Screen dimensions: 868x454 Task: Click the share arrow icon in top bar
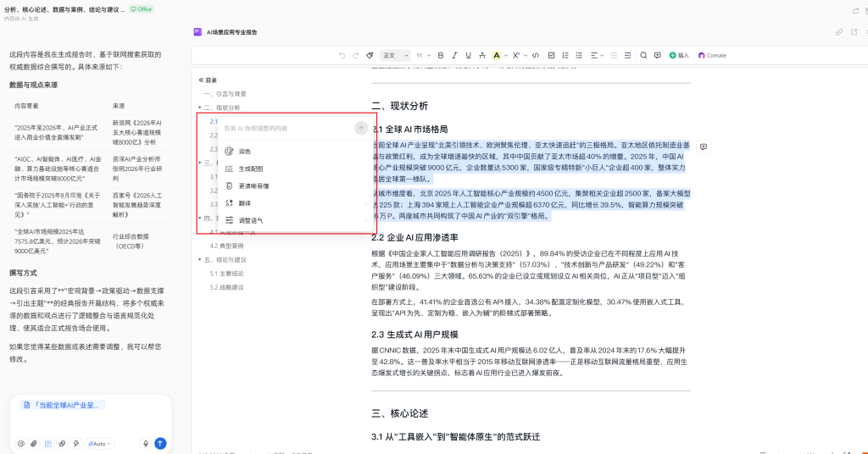click(x=856, y=10)
